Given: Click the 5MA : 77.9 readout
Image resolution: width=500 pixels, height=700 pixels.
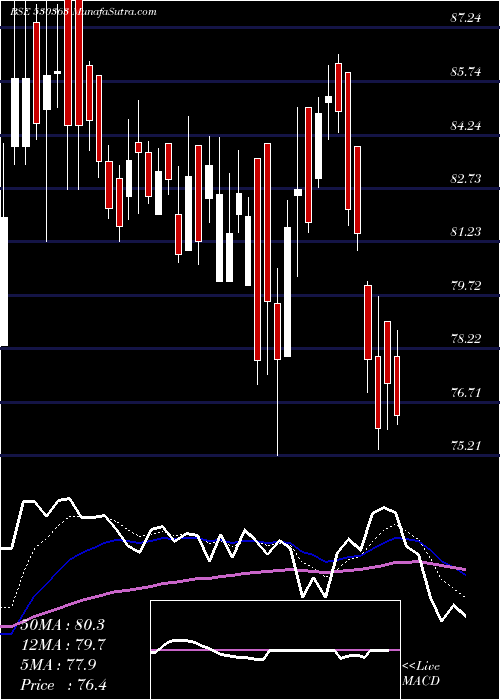Looking at the screenshot, I should (x=56, y=665).
